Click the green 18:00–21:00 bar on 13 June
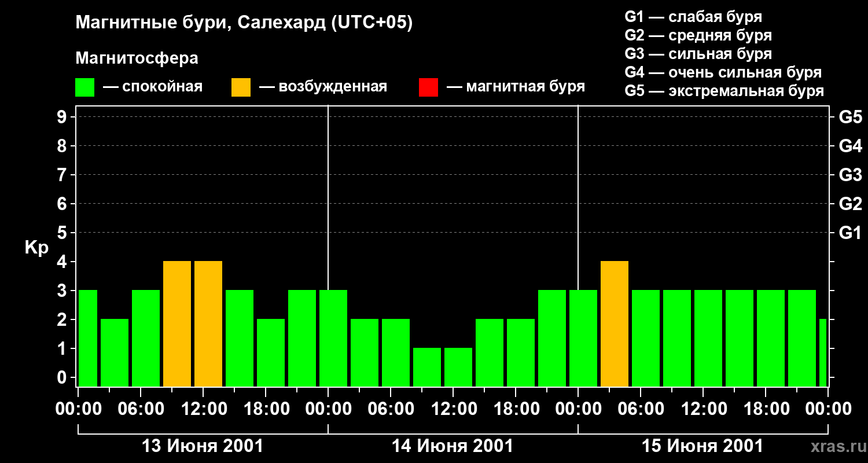The height and width of the screenshot is (463, 868). point(271,353)
